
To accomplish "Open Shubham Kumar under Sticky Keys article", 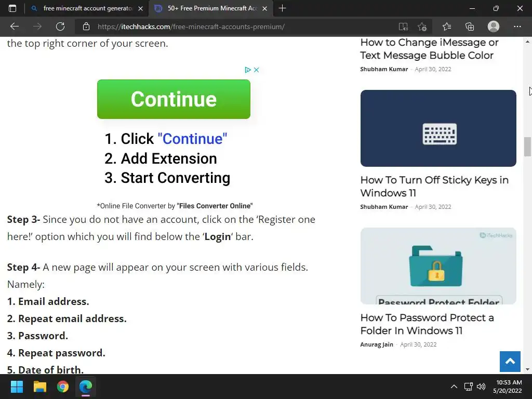I will click(384, 207).
